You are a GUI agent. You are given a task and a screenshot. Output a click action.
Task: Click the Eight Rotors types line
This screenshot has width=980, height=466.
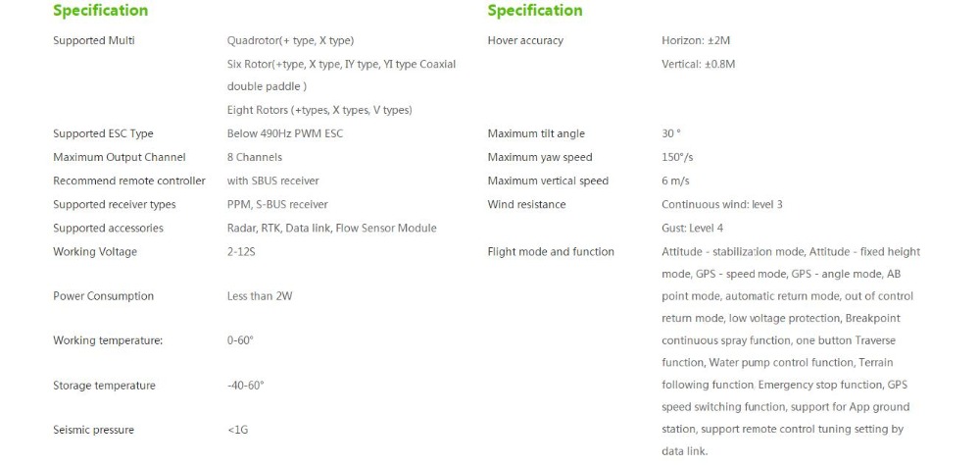tap(319, 110)
